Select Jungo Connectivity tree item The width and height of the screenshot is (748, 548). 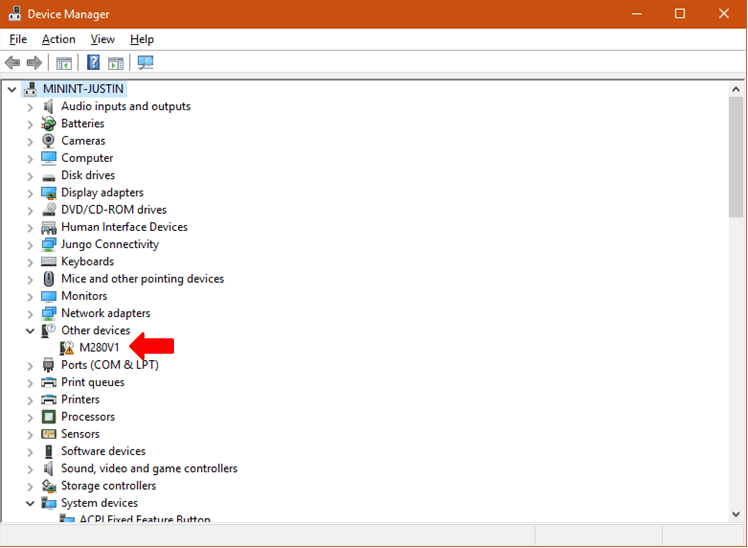coord(110,244)
